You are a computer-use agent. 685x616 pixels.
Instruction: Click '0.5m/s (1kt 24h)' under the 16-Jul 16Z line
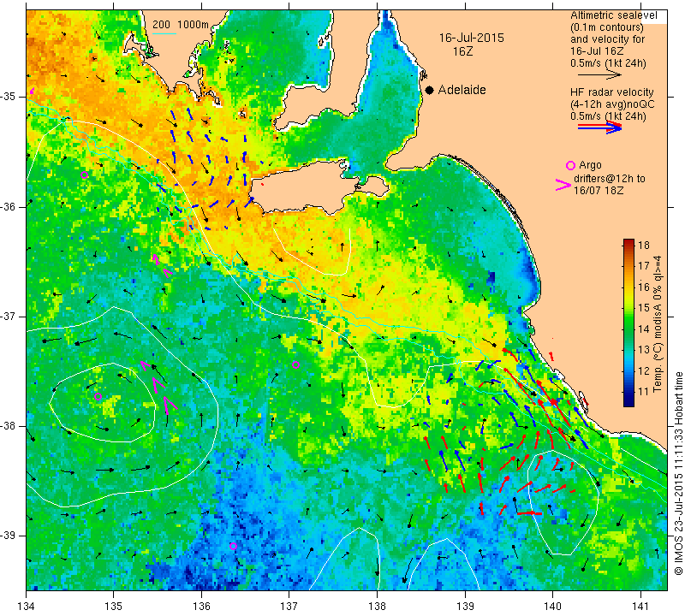(x=608, y=63)
